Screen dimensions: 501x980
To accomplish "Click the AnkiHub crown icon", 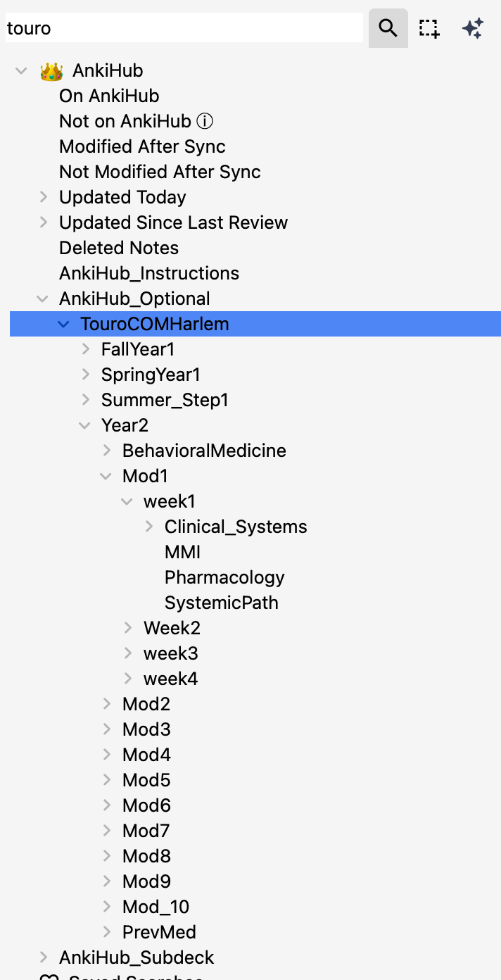I will [x=51, y=70].
